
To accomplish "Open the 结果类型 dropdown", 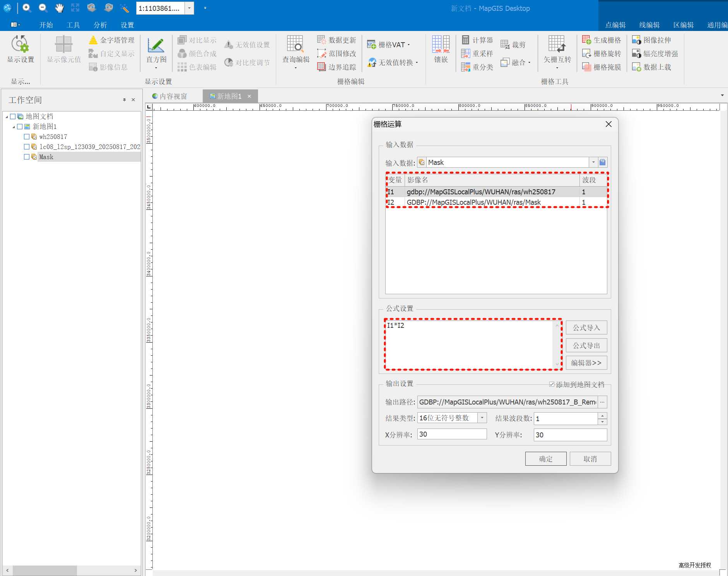I will tap(482, 418).
